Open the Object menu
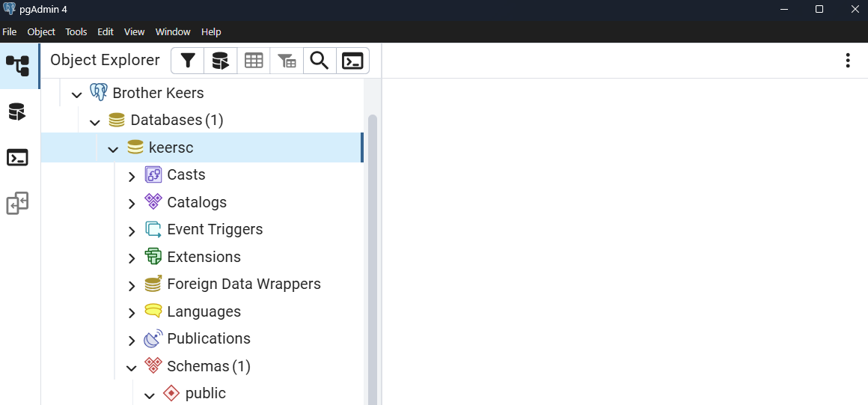Screen dimensions: 868x405 coord(41,32)
